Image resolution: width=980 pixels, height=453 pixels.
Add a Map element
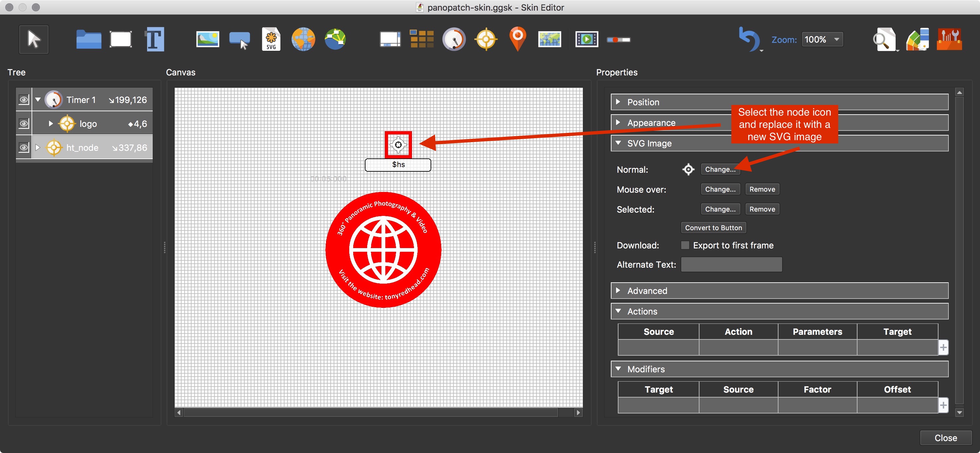550,39
